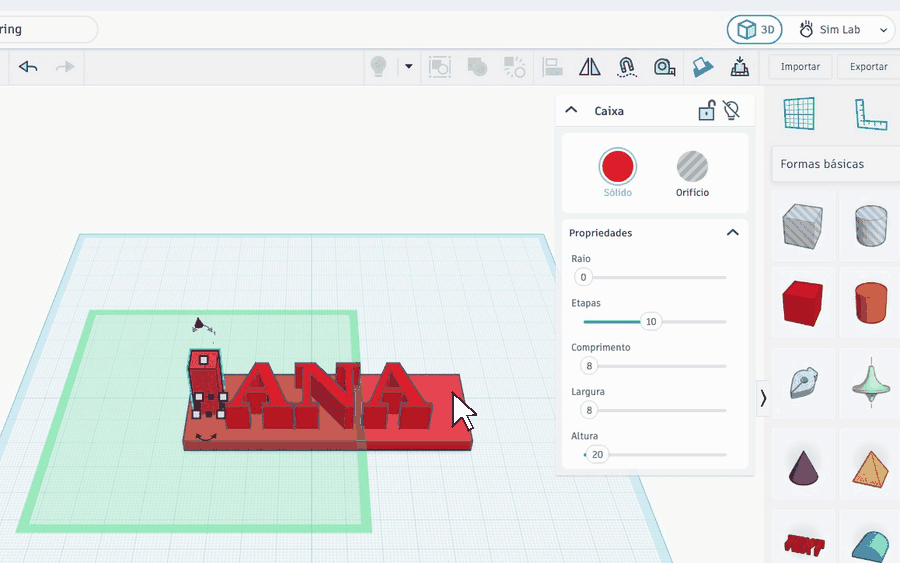
Task: Click the Exportar button
Action: coord(868,67)
